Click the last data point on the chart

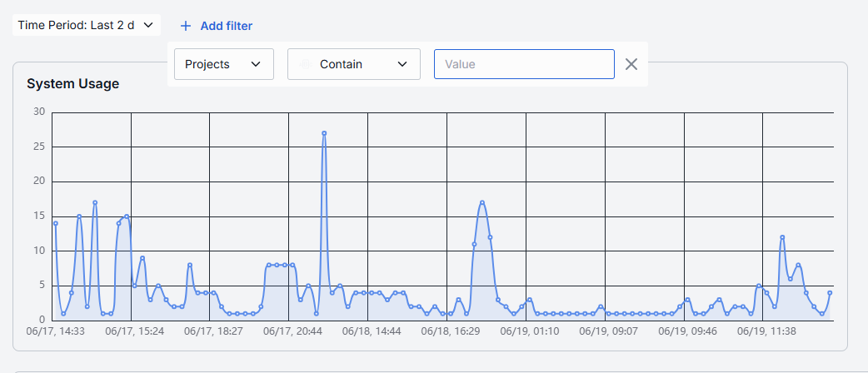(830, 293)
